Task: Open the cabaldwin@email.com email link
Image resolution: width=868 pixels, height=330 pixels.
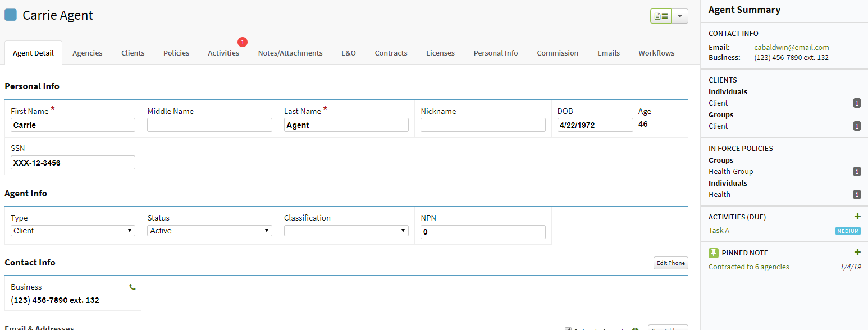Action: [791, 47]
